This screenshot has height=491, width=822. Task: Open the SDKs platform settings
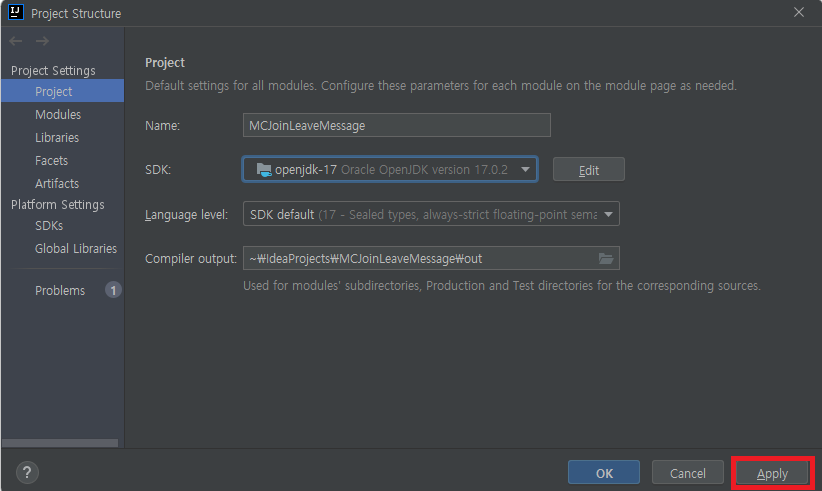point(49,225)
